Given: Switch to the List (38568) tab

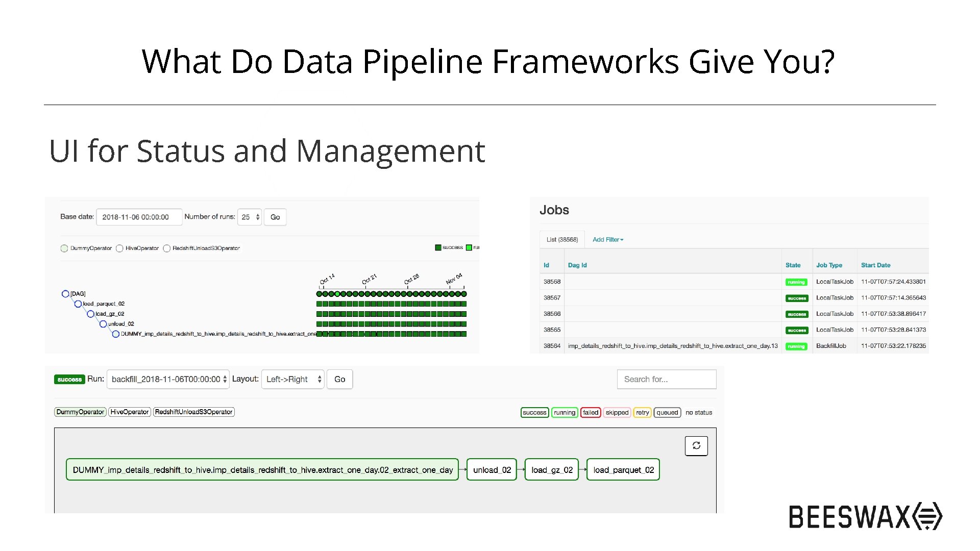Looking at the screenshot, I should 562,240.
